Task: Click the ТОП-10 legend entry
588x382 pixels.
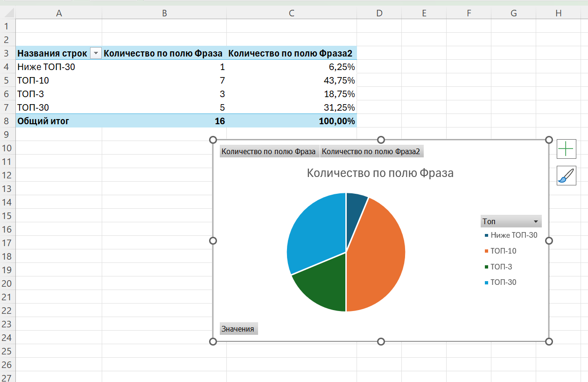Action: pos(501,251)
